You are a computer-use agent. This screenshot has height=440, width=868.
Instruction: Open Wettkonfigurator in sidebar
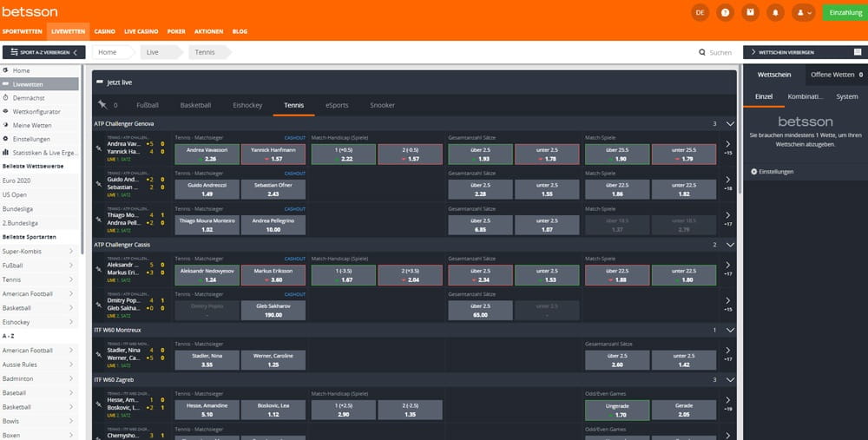coord(39,112)
